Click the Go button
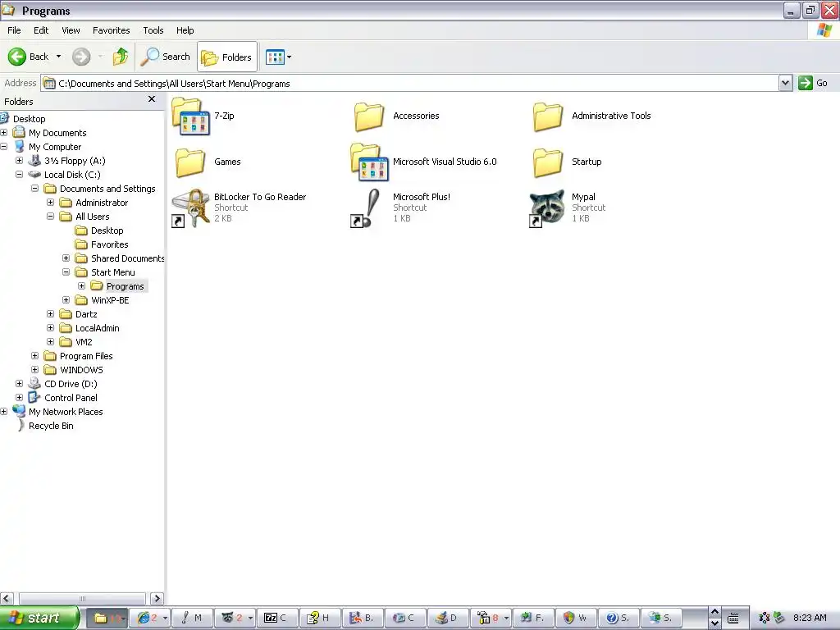Image resolution: width=840 pixels, height=630 pixels. (813, 83)
